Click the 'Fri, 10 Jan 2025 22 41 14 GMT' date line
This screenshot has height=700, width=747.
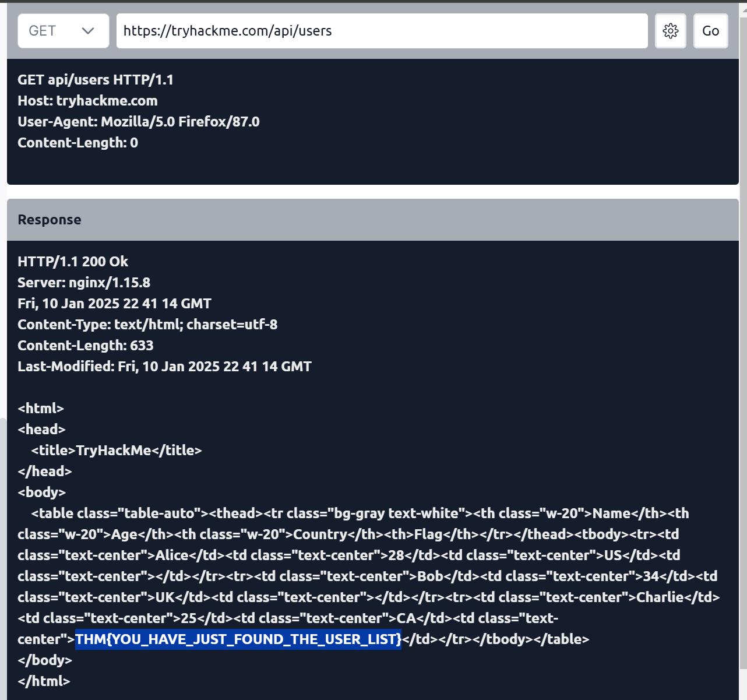(x=114, y=304)
